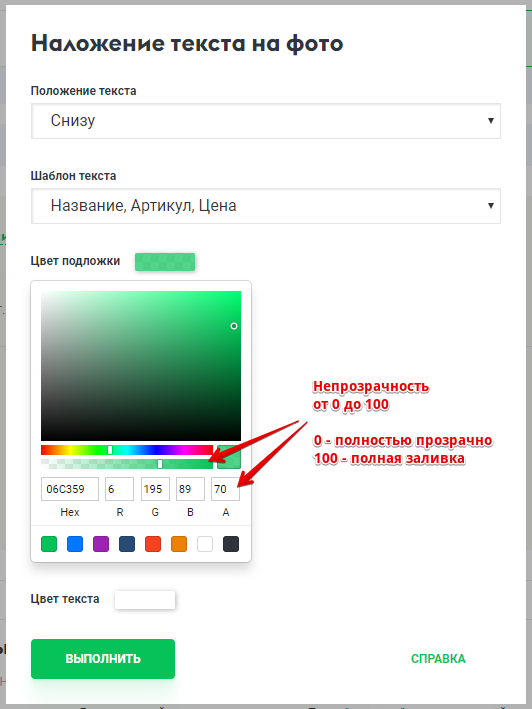Select the dark gray preset swatch

(231, 544)
